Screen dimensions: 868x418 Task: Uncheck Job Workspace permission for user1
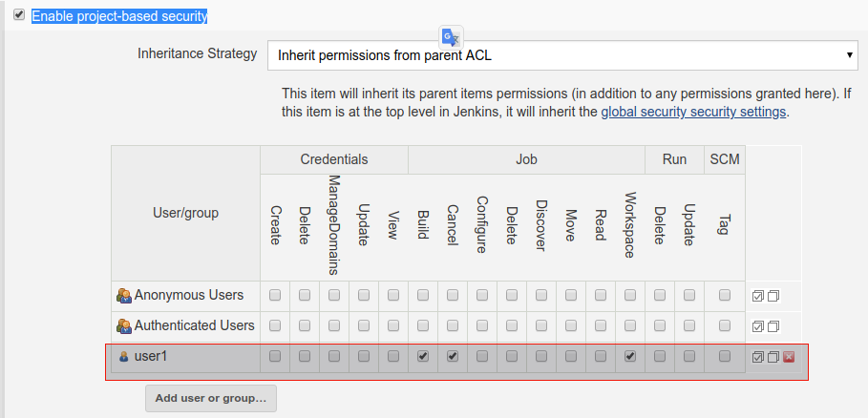[630, 357]
